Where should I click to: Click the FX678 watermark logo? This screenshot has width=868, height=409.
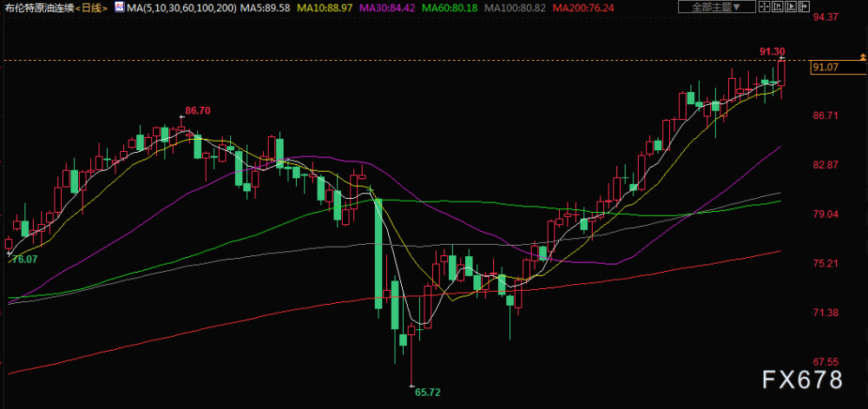coord(801,379)
